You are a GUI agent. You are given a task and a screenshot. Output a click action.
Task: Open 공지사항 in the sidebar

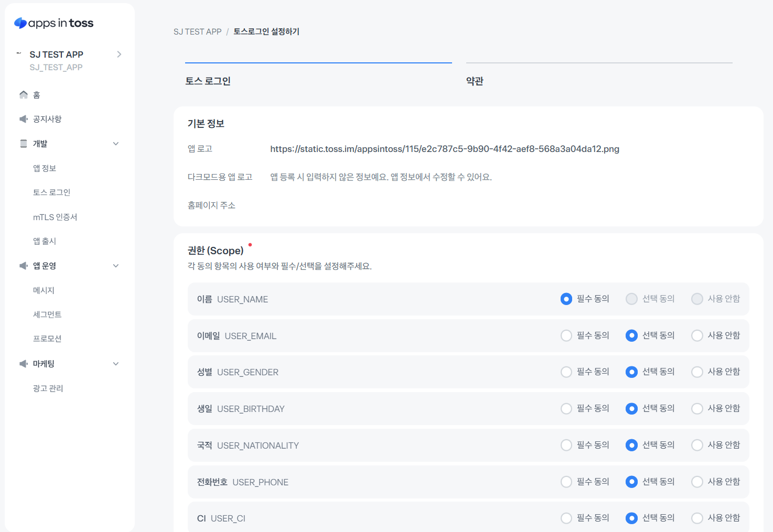(47, 119)
